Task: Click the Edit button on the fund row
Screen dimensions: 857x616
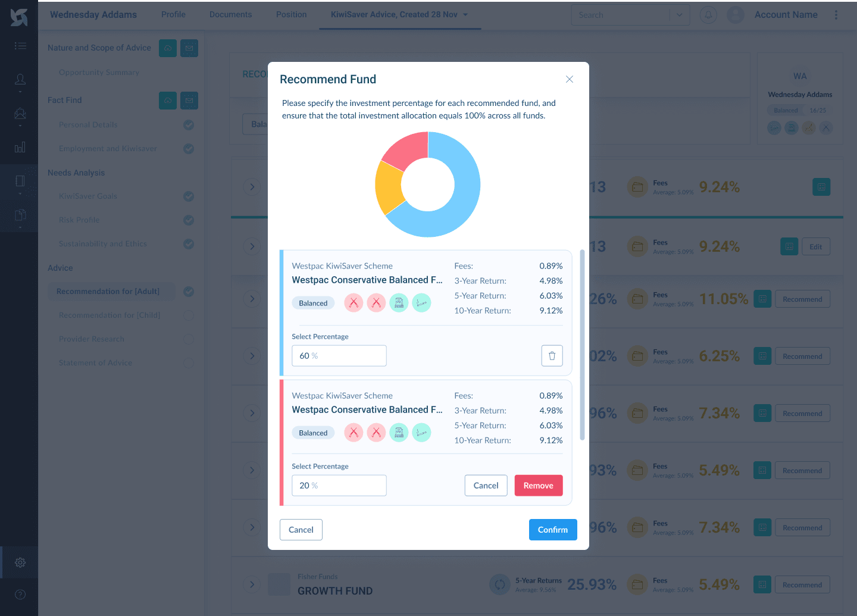Action: pos(816,246)
